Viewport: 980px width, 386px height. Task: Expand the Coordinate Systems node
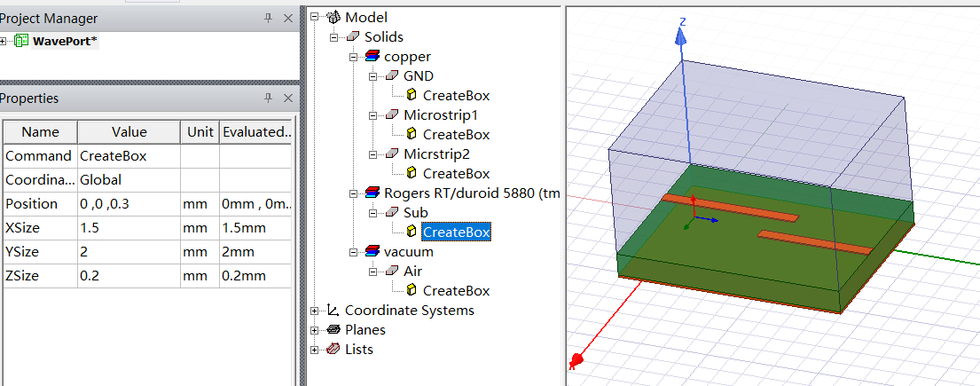[314, 311]
